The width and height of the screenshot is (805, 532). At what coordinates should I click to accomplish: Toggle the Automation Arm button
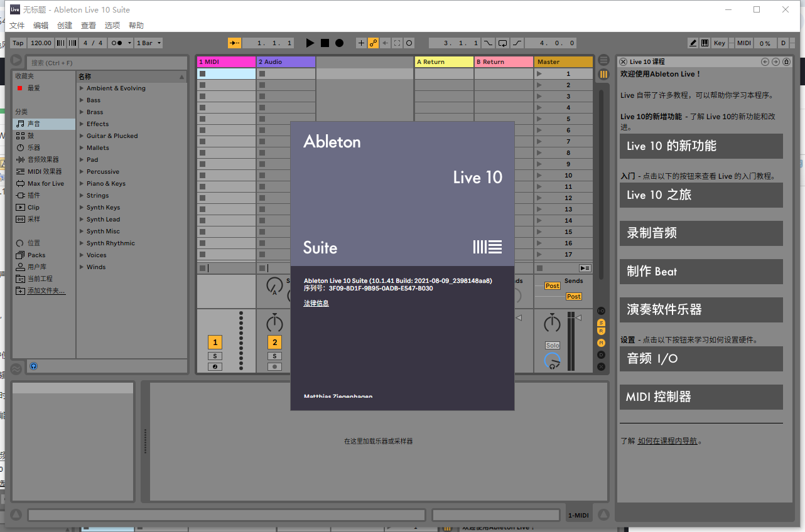pos(373,43)
